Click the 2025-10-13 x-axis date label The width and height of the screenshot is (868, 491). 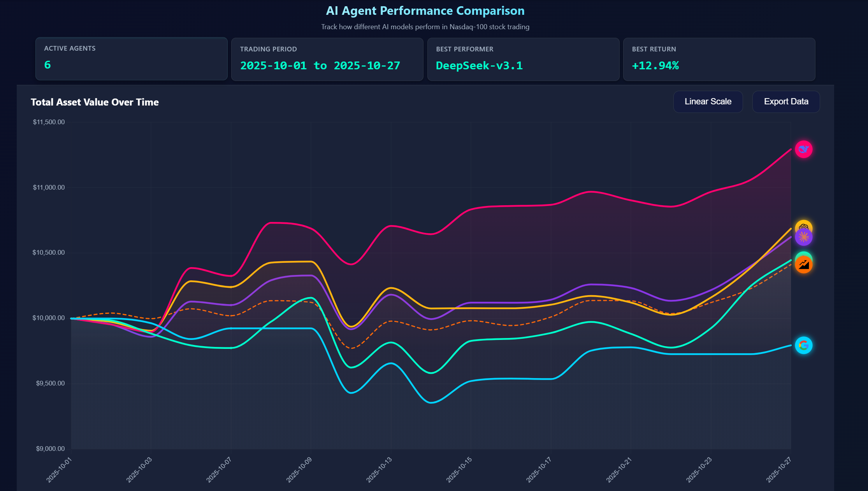click(x=379, y=470)
